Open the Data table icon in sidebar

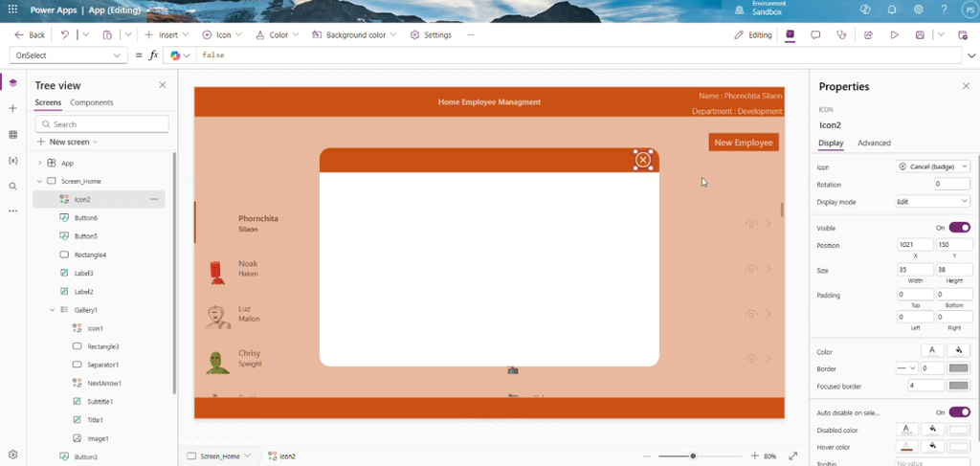click(12, 135)
